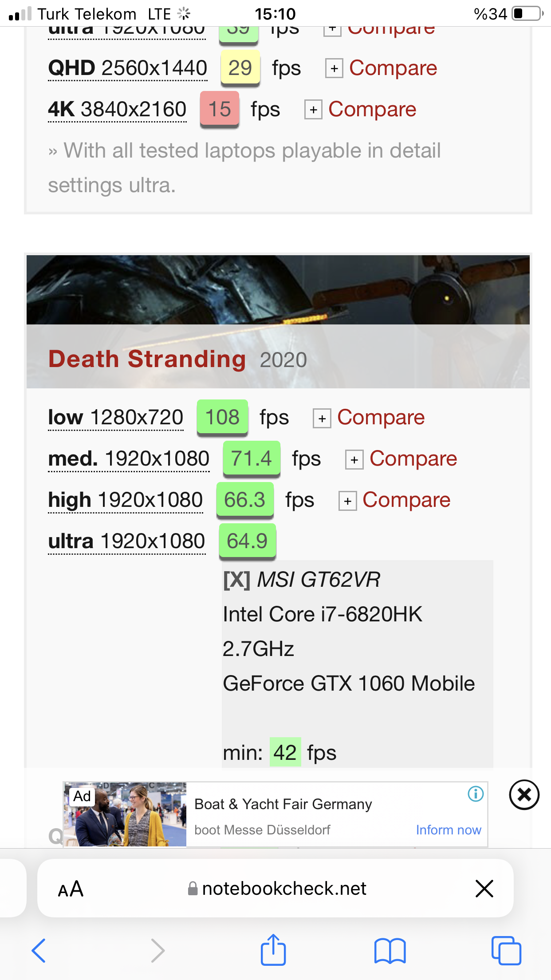Open the Death Stranding title link
This screenshot has height=980, width=551.
coord(147,359)
